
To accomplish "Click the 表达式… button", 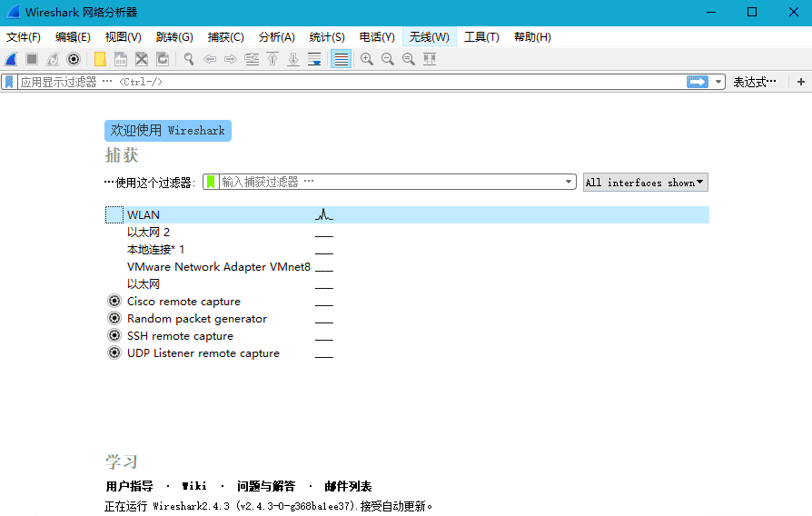I will click(755, 82).
